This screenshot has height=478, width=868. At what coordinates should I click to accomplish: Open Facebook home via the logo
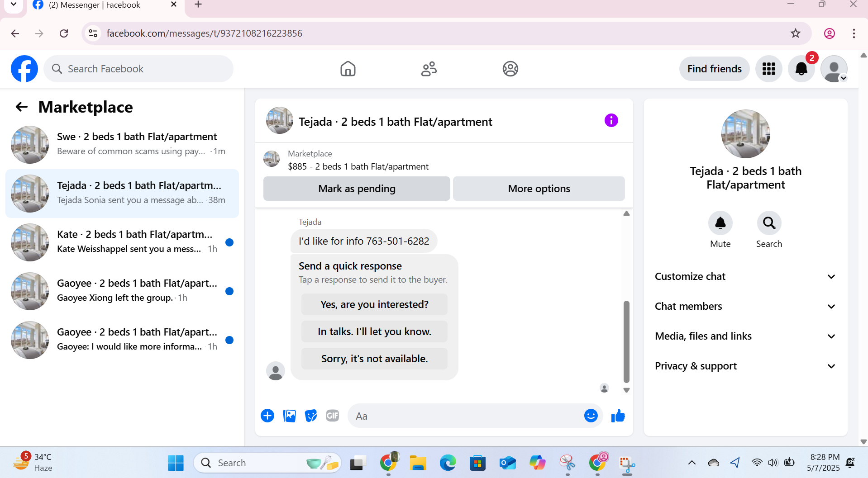click(24, 69)
